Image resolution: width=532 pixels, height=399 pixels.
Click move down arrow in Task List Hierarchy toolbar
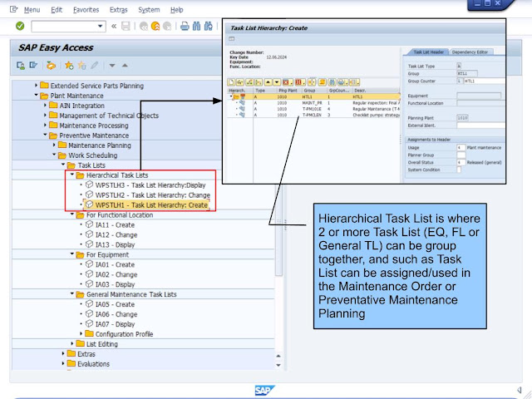(x=277, y=82)
